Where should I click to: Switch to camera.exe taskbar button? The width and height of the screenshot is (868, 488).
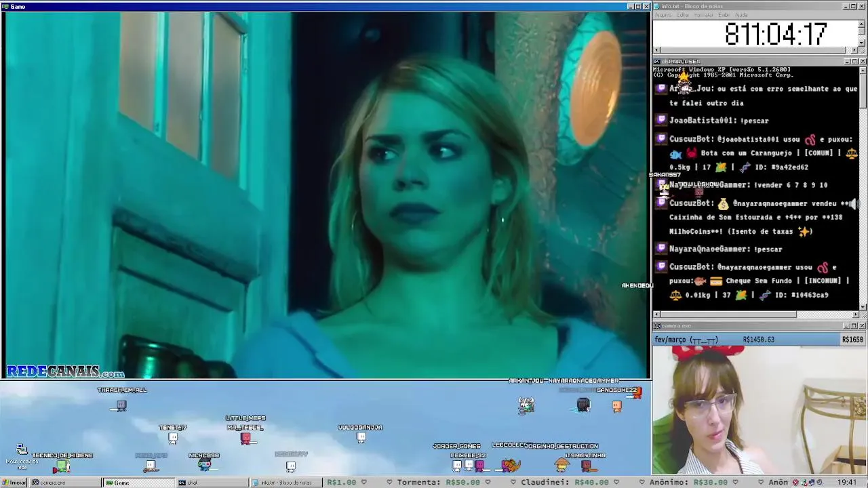point(65,483)
